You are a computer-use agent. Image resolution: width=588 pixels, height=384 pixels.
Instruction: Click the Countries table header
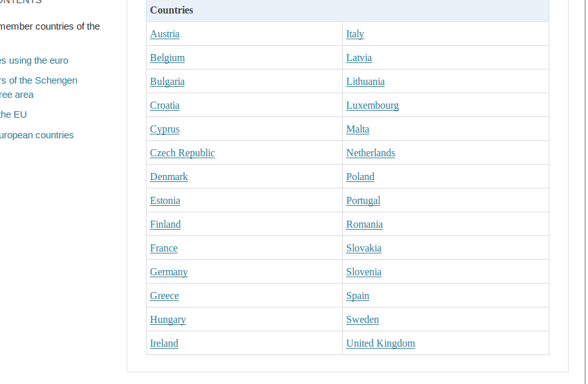click(172, 10)
